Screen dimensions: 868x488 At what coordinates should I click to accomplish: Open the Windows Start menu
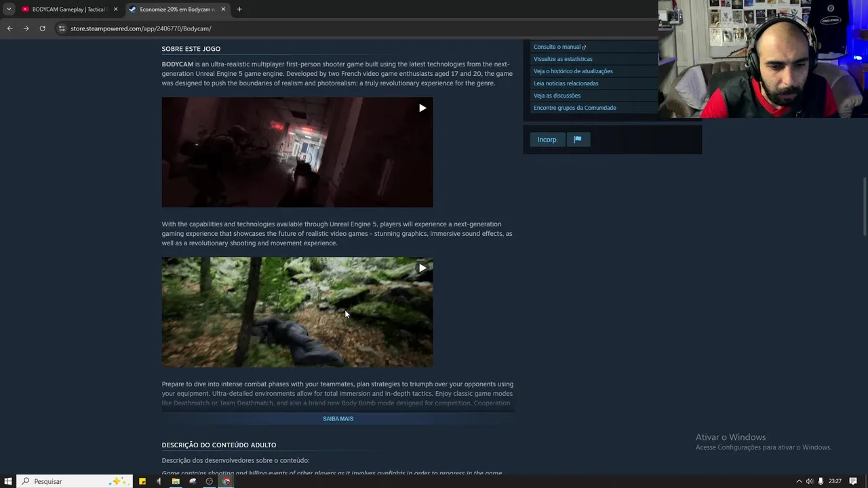point(8,481)
